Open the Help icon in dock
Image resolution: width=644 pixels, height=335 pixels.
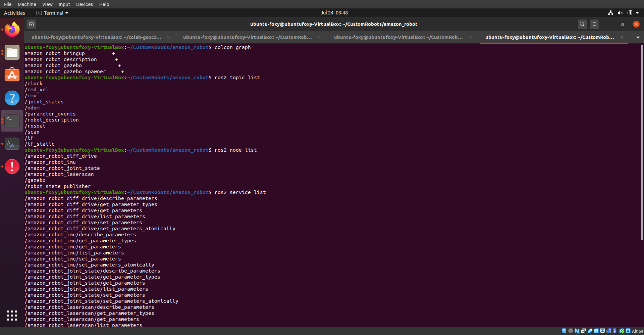click(12, 98)
